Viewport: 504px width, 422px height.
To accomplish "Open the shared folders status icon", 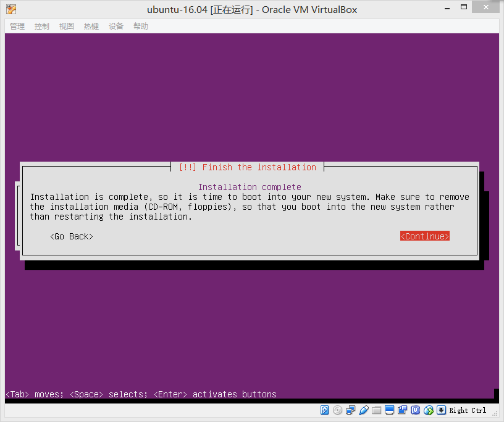I will (376, 410).
